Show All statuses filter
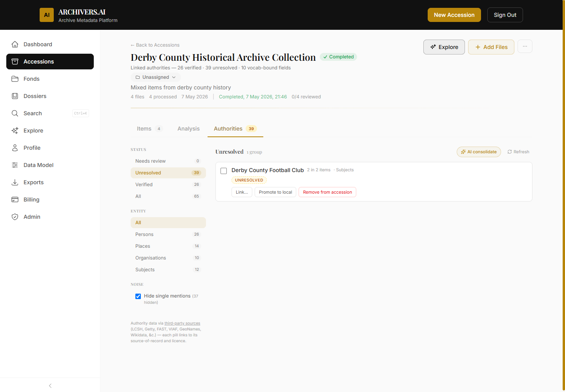 point(168,196)
